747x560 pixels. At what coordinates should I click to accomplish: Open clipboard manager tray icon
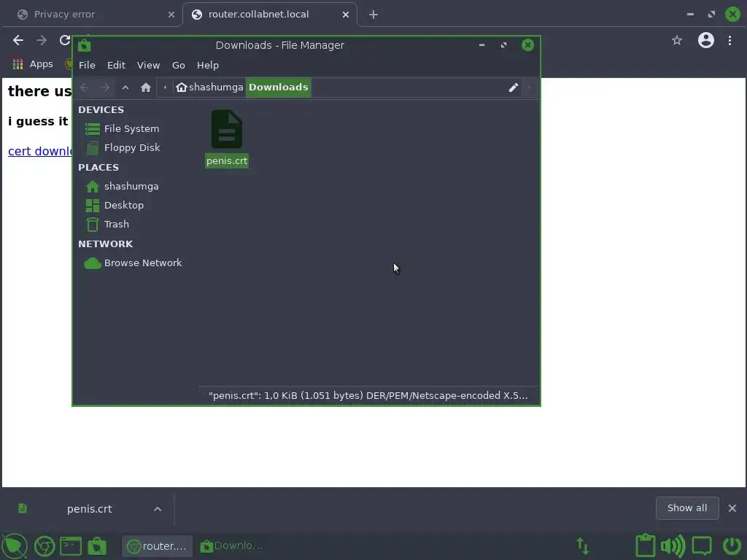click(645, 545)
